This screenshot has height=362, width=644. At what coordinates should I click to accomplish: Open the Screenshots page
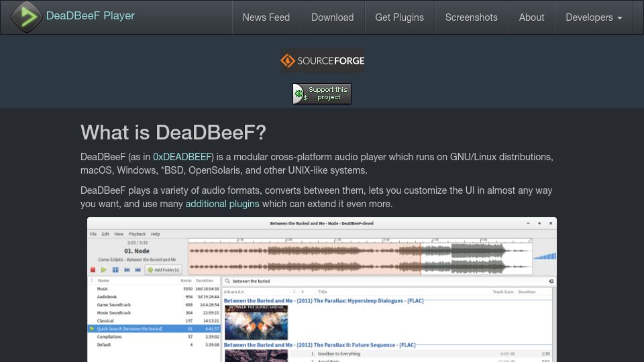pos(471,17)
